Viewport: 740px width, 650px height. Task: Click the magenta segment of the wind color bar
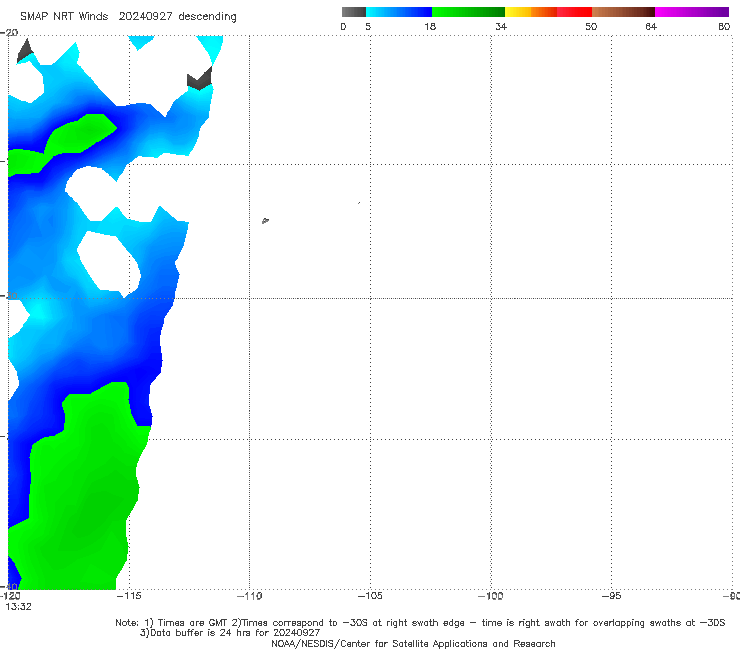pos(692,12)
